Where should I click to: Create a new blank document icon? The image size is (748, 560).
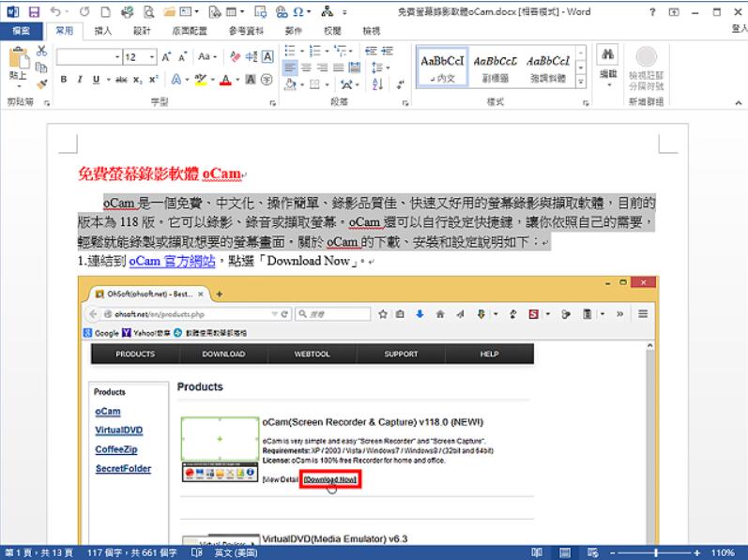105,12
